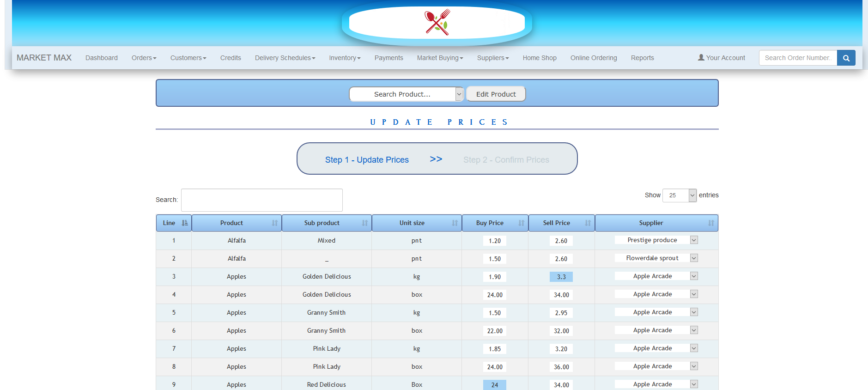Click the MARKET MAX brand link
868x390 pixels.
pyautogui.click(x=44, y=58)
